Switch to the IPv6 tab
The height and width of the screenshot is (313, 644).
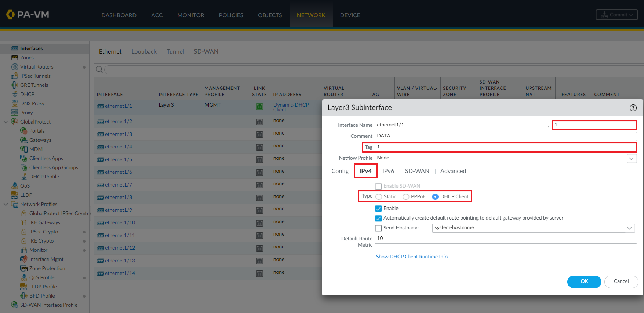point(388,171)
